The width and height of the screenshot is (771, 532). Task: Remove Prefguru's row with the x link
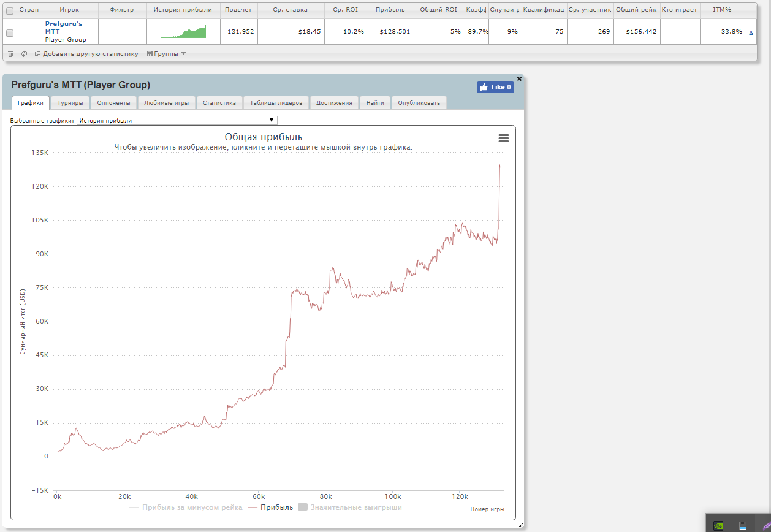[751, 32]
